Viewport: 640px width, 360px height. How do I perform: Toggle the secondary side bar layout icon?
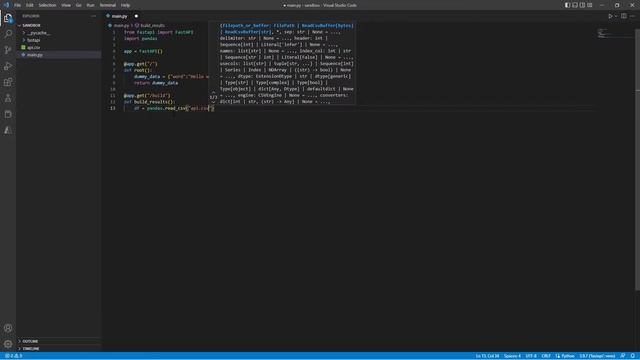(582, 5)
